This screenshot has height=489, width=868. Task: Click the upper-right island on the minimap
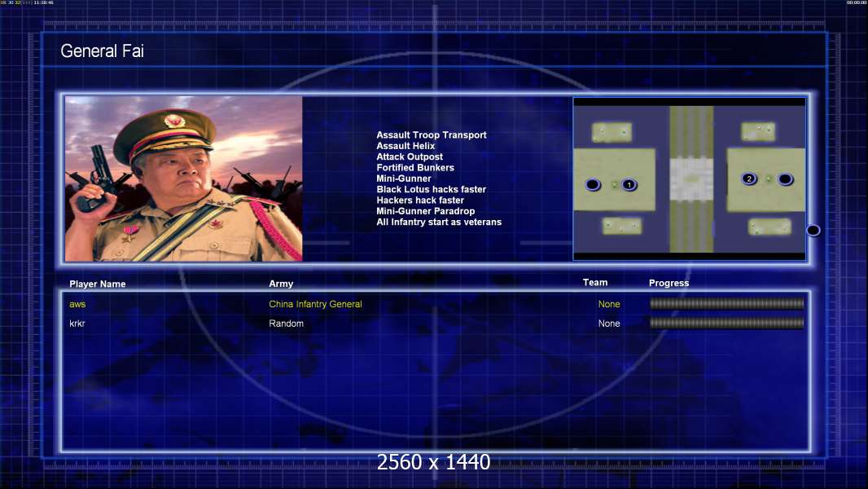coord(758,132)
